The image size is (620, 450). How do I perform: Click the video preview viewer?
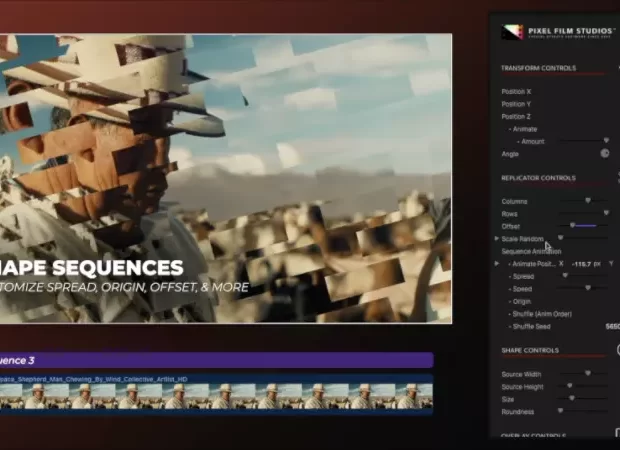click(226, 178)
